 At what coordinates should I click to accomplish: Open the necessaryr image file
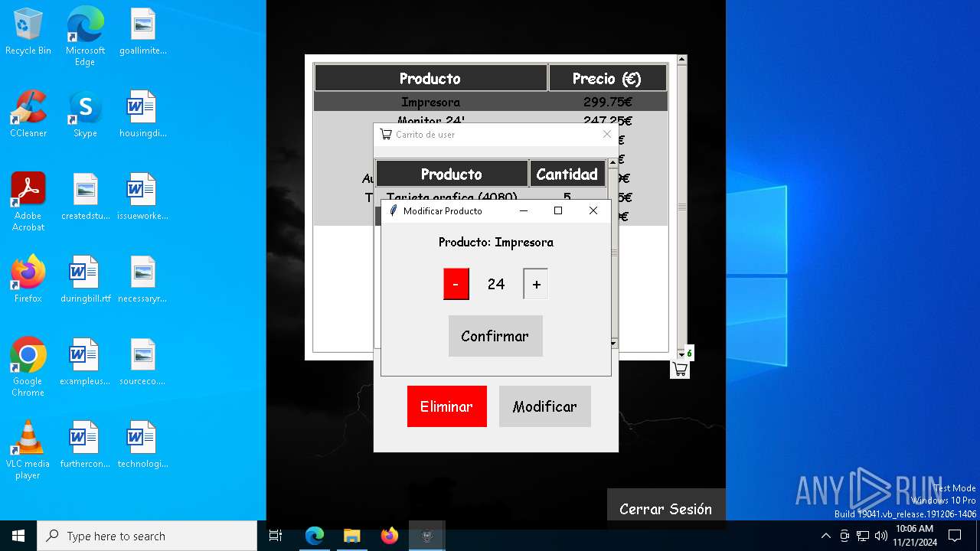[x=142, y=279]
